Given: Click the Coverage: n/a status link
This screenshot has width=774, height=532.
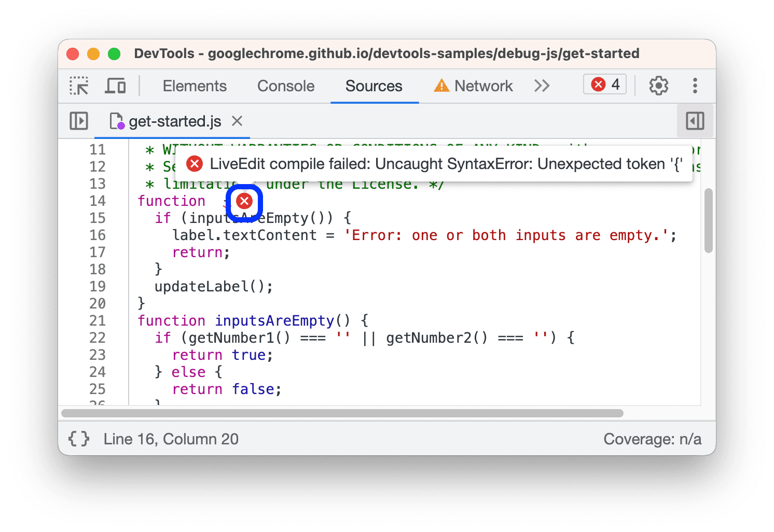Looking at the screenshot, I should (652, 439).
